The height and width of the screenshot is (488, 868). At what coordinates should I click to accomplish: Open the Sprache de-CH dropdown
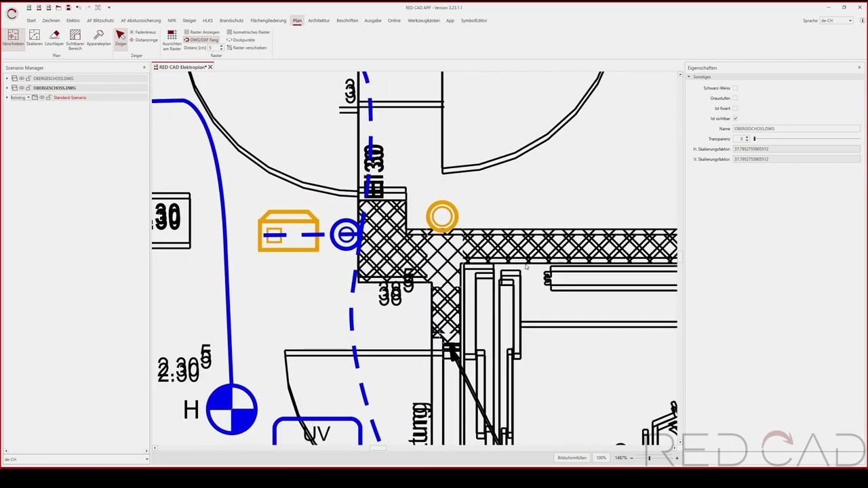pos(836,20)
